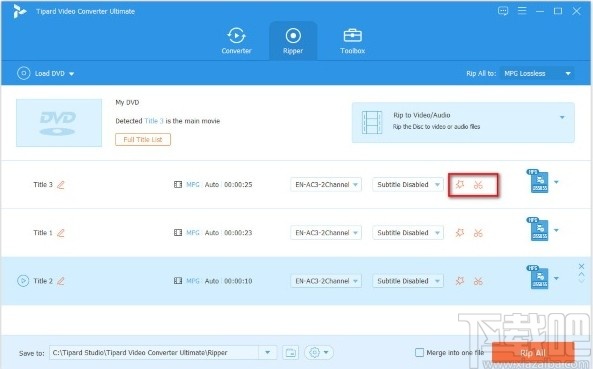
Task: Open the hamburger menu in title bar
Action: [x=522, y=11]
